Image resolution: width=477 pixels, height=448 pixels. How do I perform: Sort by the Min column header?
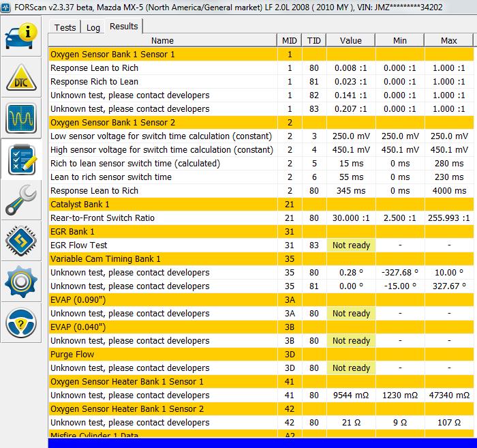(400, 40)
